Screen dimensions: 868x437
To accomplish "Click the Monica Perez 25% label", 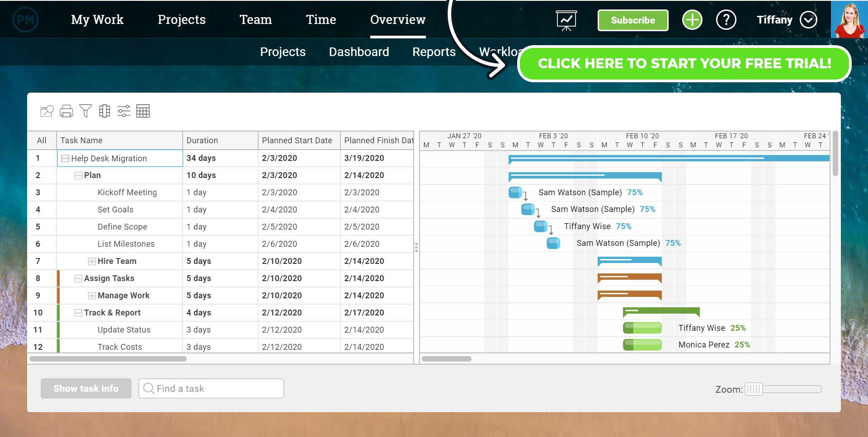I will point(714,345).
